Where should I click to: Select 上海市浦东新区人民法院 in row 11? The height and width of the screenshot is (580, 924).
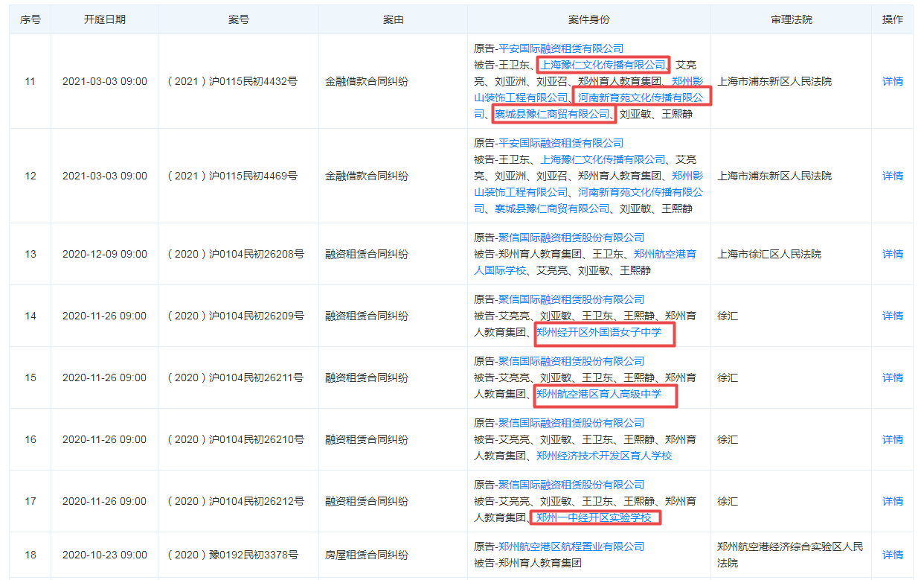point(774,81)
